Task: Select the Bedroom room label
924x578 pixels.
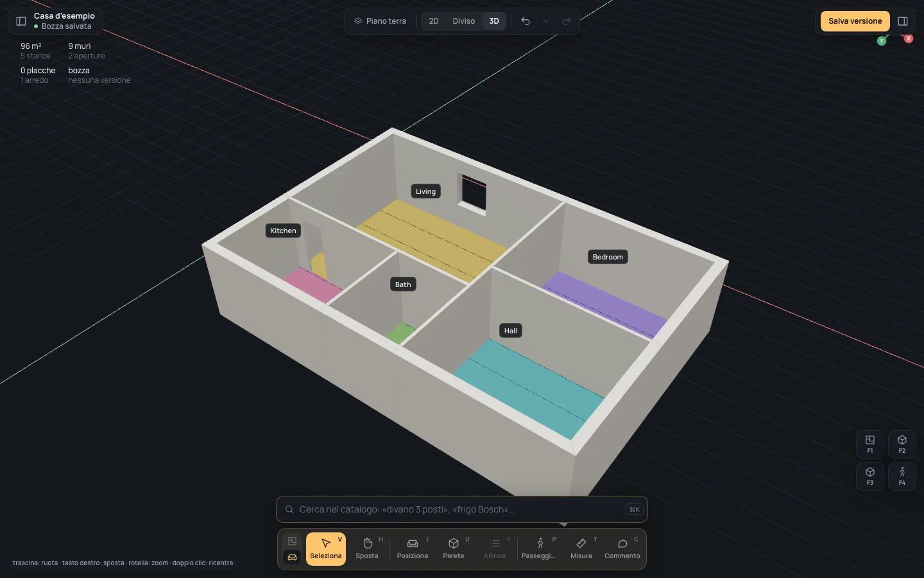Action: click(608, 257)
